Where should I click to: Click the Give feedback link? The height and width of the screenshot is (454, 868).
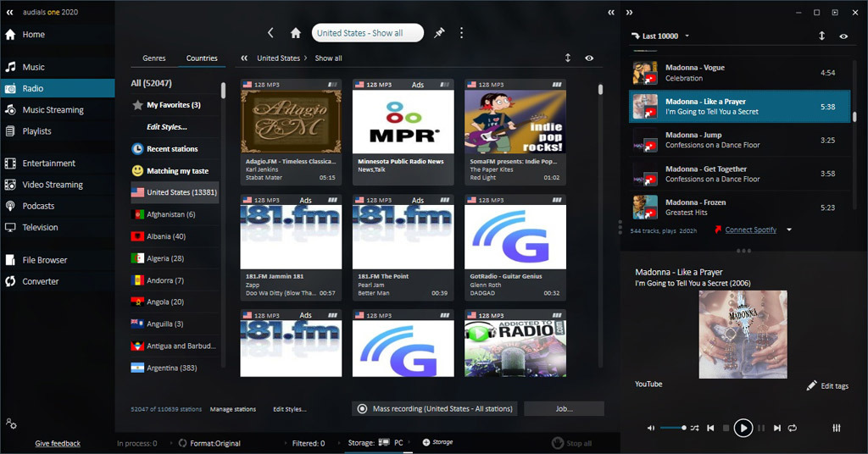58,444
